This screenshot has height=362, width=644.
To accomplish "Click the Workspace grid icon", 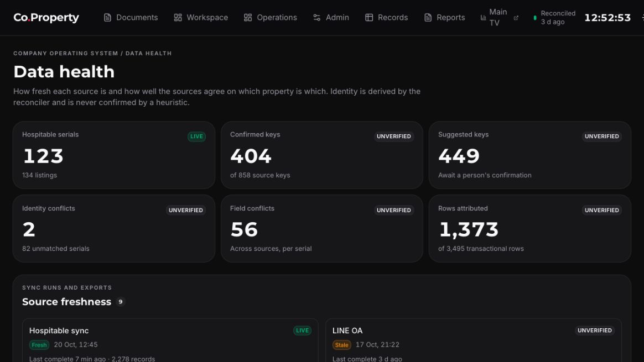I will [178, 18].
